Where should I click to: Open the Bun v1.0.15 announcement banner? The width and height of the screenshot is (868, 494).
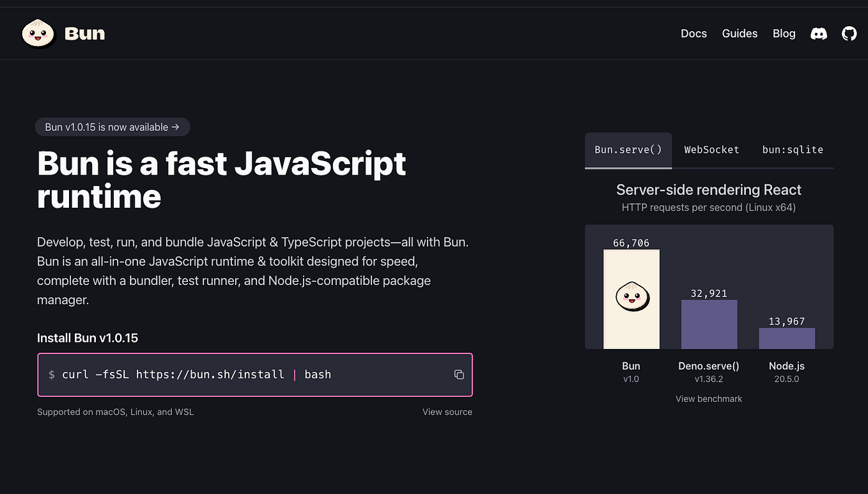[x=112, y=127]
